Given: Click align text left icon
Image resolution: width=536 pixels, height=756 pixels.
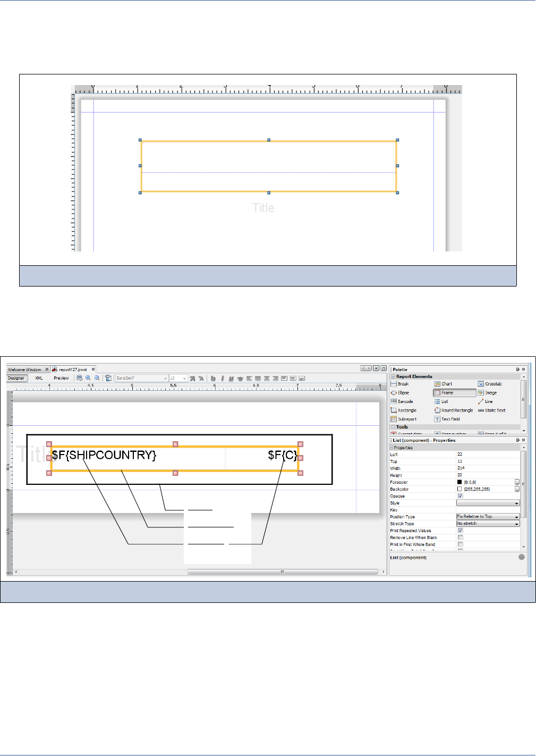Looking at the screenshot, I should pyautogui.click(x=249, y=379).
